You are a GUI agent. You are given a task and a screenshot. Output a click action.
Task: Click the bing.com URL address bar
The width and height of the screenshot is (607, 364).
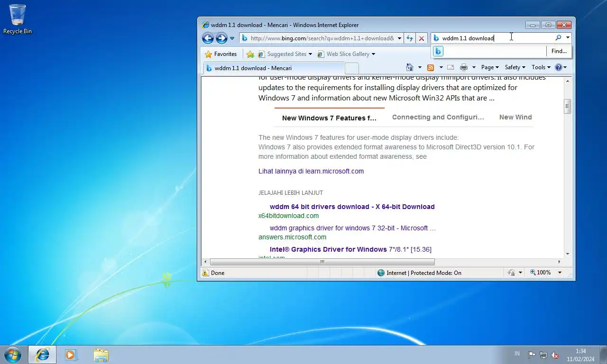[x=322, y=38]
